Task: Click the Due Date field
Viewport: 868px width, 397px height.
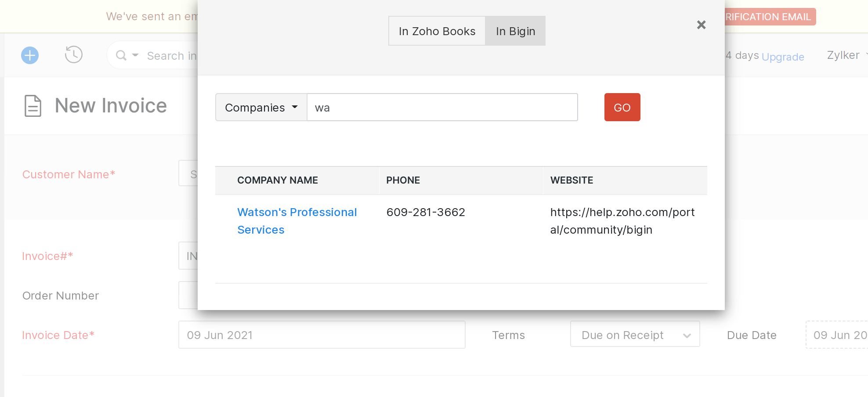Action: click(836, 335)
